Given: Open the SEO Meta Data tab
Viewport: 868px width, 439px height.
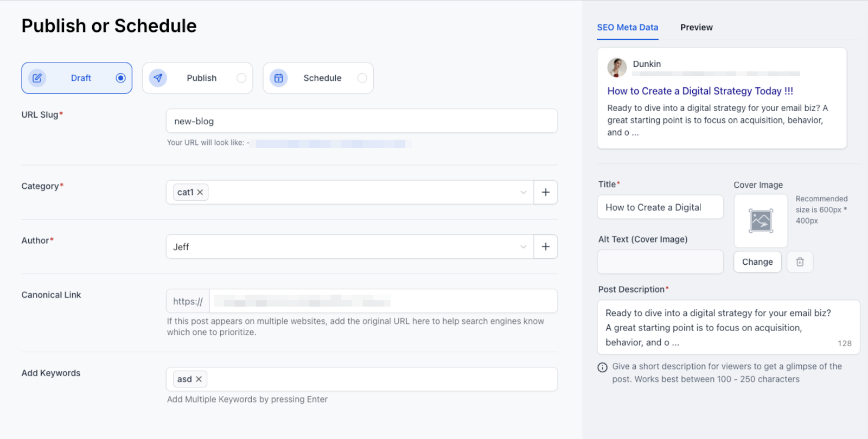Looking at the screenshot, I should click(627, 28).
